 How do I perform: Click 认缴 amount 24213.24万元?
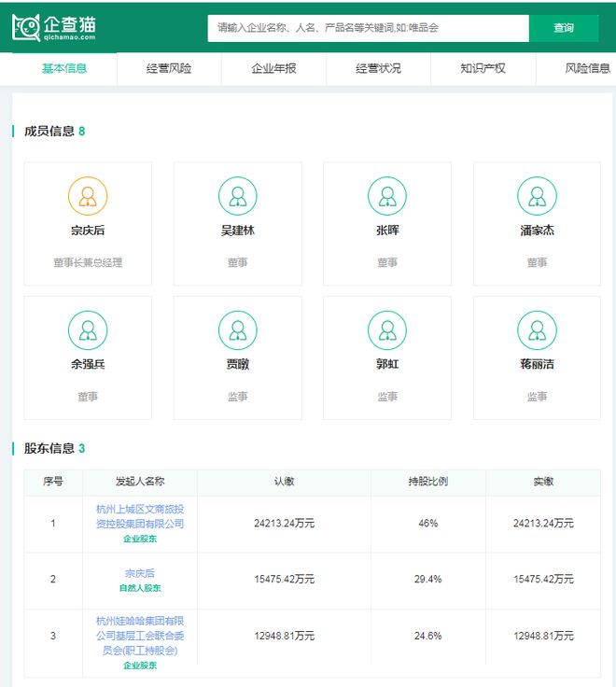coord(284,523)
